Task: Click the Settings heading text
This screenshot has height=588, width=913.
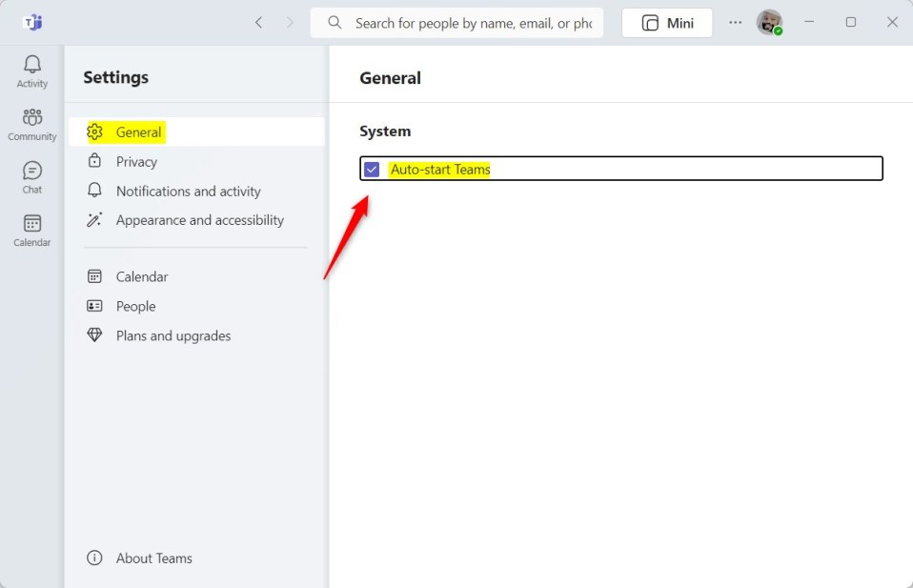Action: tap(116, 77)
